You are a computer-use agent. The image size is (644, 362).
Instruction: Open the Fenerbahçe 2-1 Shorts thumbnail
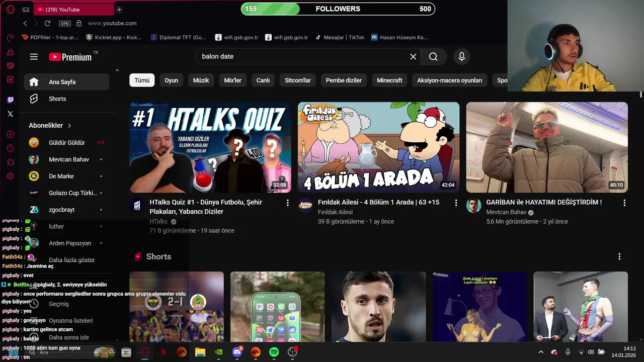pyautogui.click(x=177, y=307)
